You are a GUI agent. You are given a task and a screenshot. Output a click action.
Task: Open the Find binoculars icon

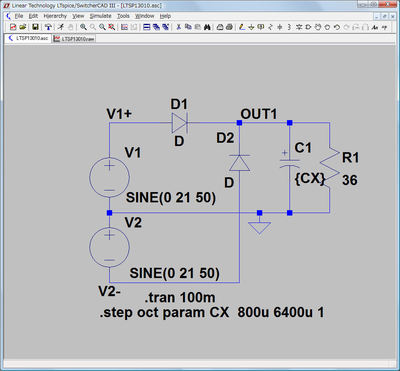tap(207, 27)
